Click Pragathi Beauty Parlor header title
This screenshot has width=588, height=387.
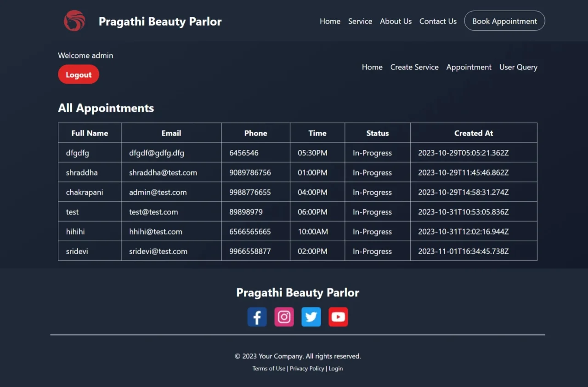(x=160, y=22)
